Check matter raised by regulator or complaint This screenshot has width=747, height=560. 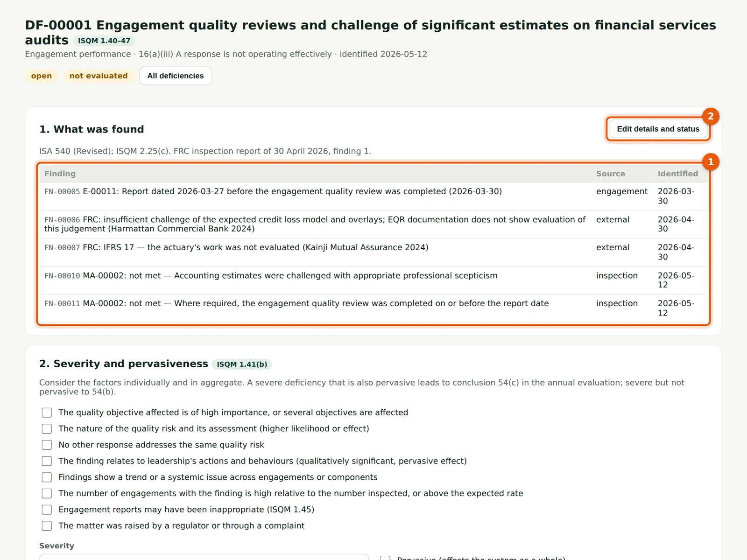pos(47,525)
